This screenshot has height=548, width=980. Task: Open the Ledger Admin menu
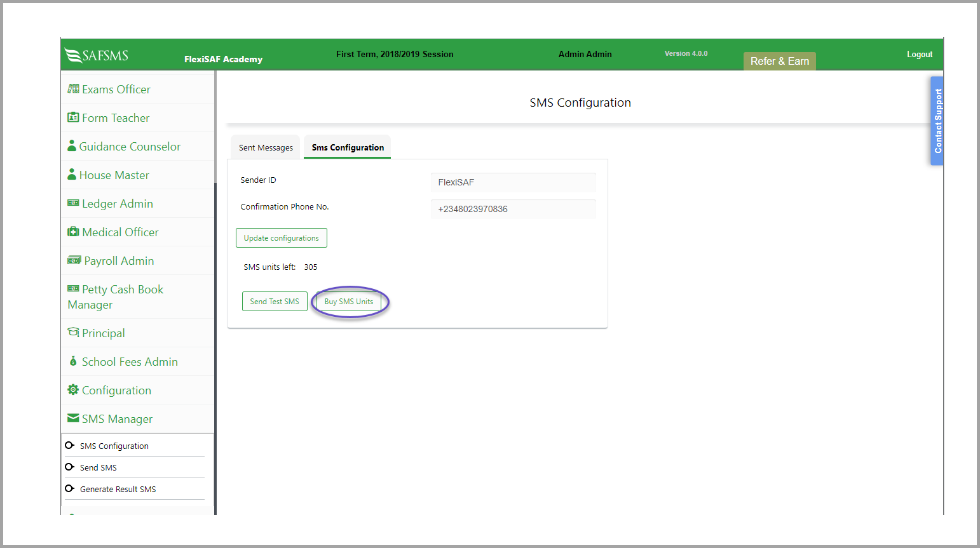138,204
